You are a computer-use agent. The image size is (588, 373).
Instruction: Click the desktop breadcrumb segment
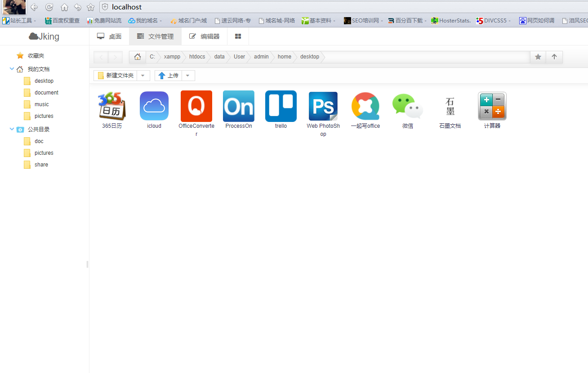point(310,57)
